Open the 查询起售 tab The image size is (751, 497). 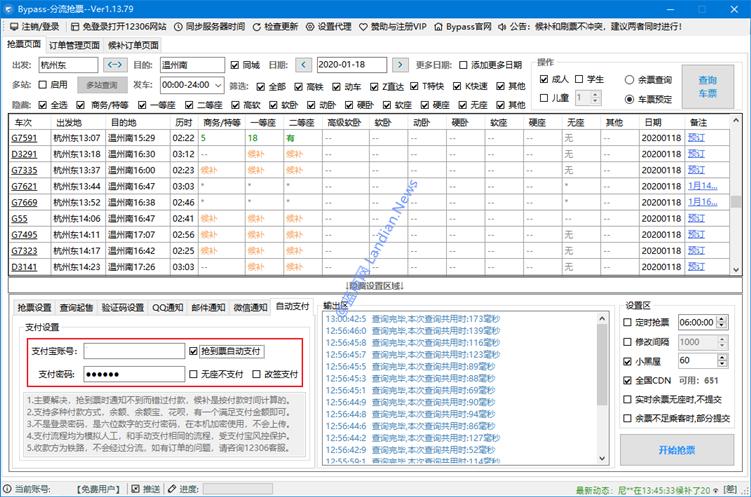(76, 307)
